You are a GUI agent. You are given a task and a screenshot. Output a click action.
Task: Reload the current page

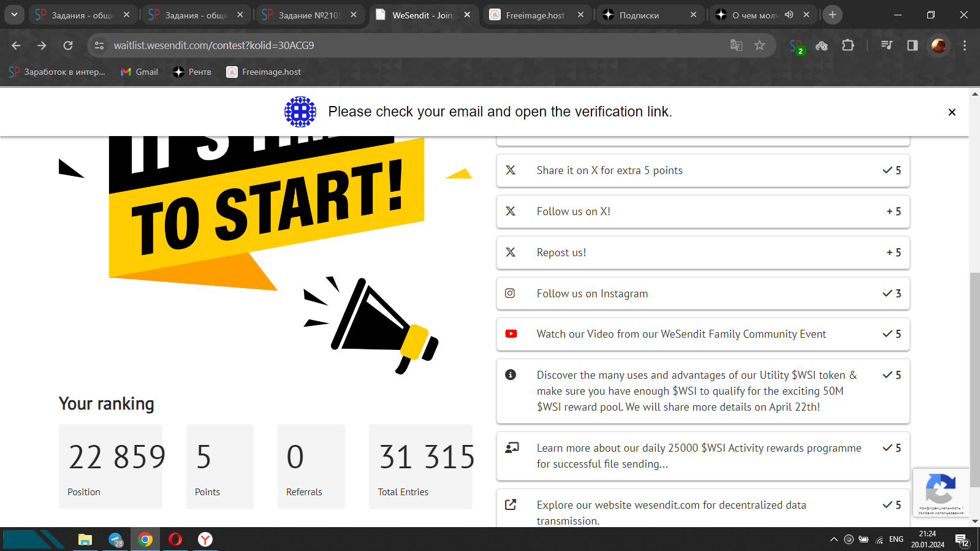(x=68, y=45)
